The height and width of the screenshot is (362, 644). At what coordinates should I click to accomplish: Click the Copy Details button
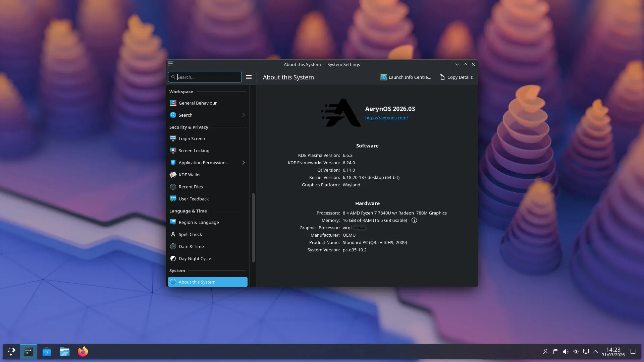[x=456, y=77]
